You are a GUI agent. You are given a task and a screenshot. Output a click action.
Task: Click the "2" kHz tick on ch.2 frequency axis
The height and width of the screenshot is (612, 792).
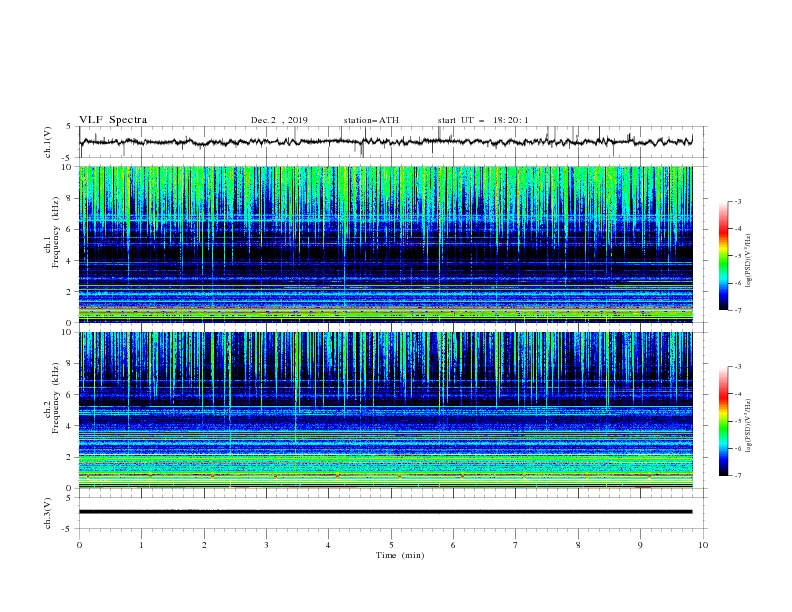[69, 457]
